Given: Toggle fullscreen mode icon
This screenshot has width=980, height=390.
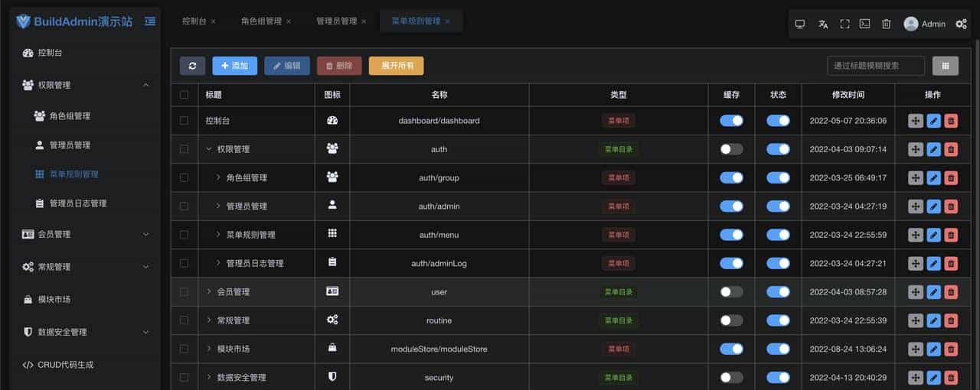Looking at the screenshot, I should (844, 24).
